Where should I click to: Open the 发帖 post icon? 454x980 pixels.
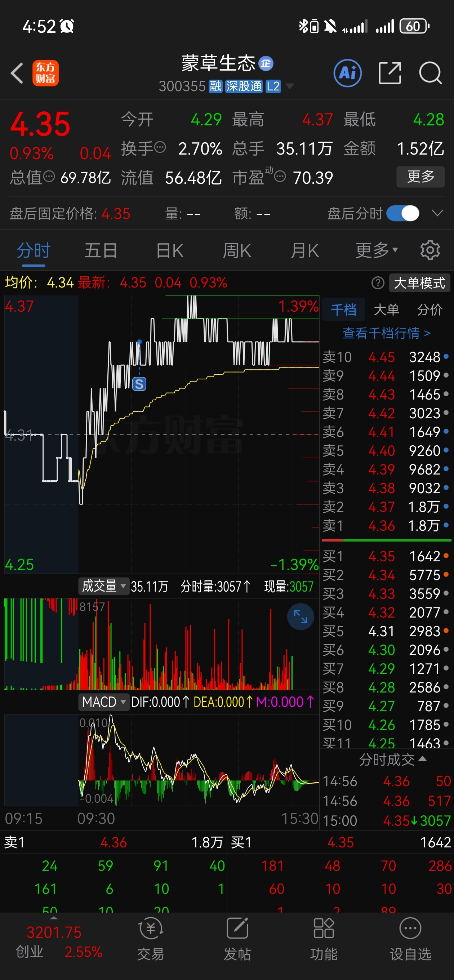[x=237, y=939]
